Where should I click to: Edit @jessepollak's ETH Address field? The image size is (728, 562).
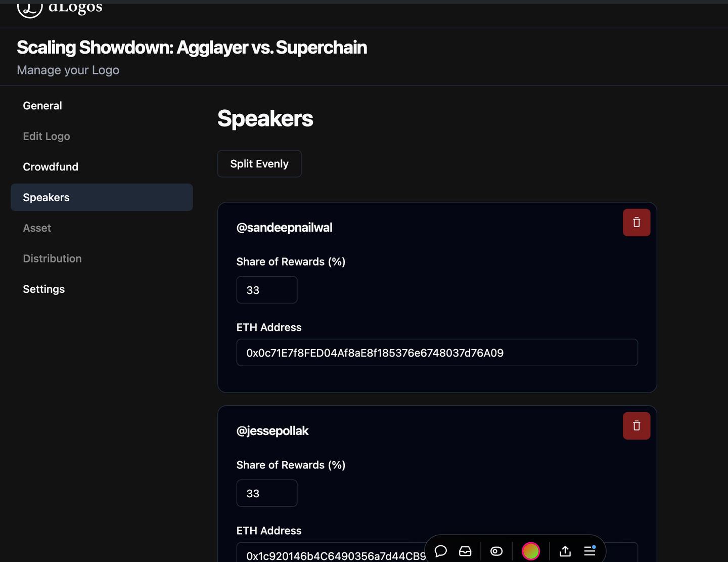(x=437, y=552)
